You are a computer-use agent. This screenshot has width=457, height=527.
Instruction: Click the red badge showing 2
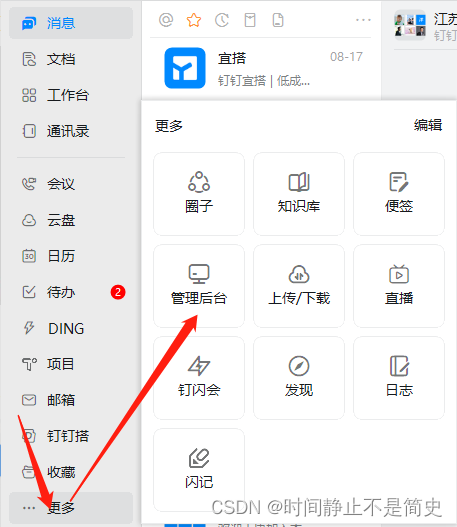[118, 292]
